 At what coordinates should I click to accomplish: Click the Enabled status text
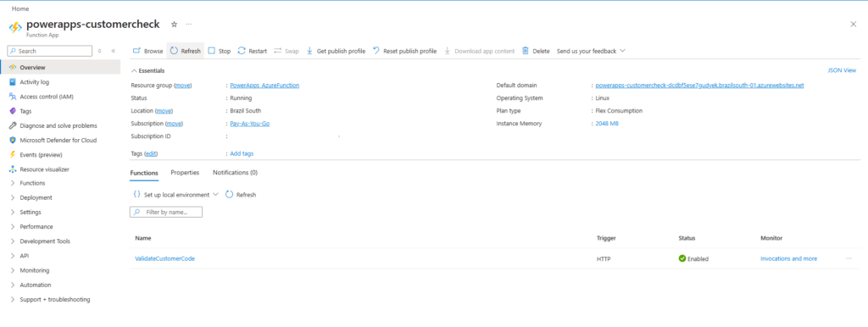(698, 259)
